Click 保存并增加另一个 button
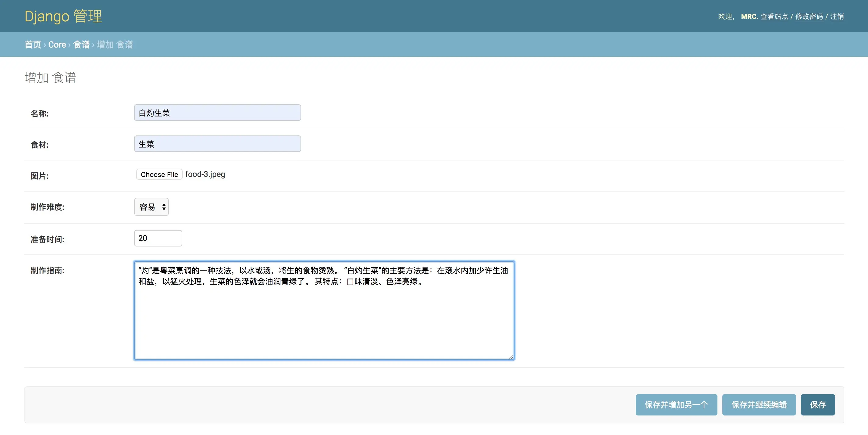The width and height of the screenshot is (868, 435). click(x=676, y=405)
